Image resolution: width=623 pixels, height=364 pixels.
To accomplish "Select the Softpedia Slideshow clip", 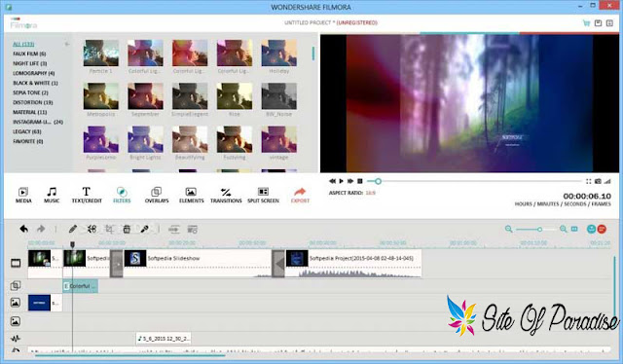I will click(198, 263).
